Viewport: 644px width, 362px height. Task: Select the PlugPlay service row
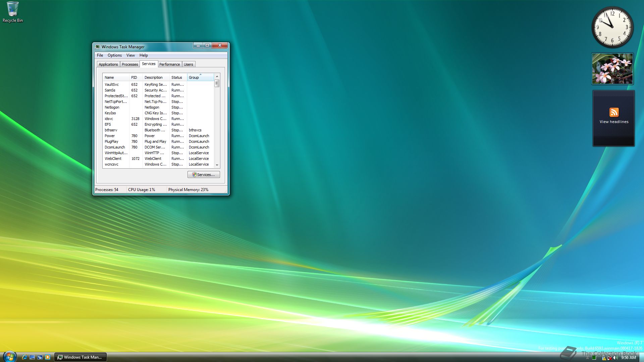click(158, 141)
